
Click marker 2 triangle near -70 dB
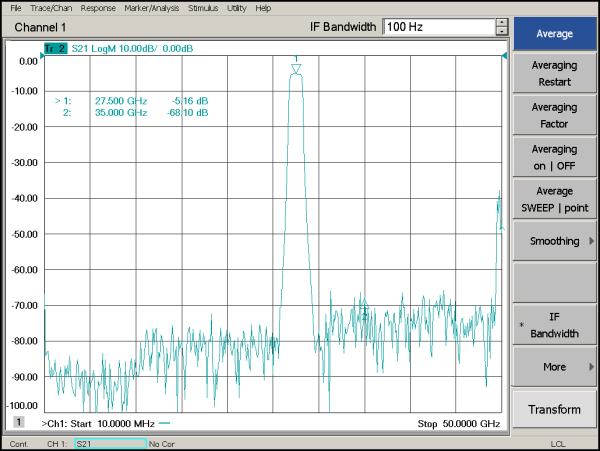[x=364, y=302]
